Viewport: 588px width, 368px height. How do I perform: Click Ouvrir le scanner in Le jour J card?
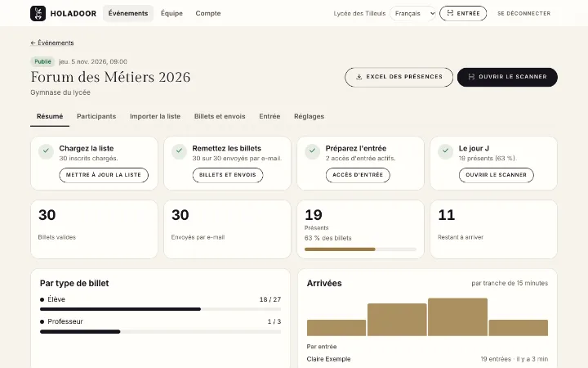click(497, 175)
